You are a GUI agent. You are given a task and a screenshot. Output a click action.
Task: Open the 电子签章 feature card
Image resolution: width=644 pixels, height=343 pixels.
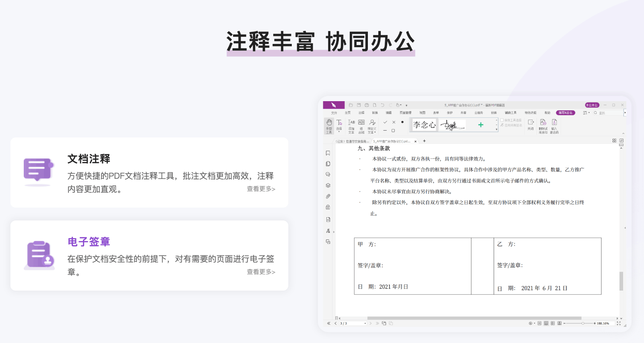(149, 256)
